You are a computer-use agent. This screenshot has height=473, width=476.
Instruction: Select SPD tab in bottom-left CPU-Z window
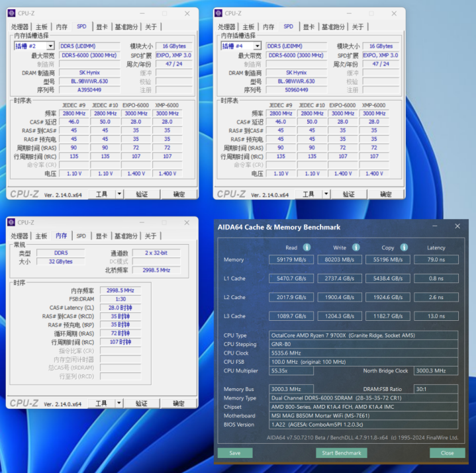click(81, 236)
